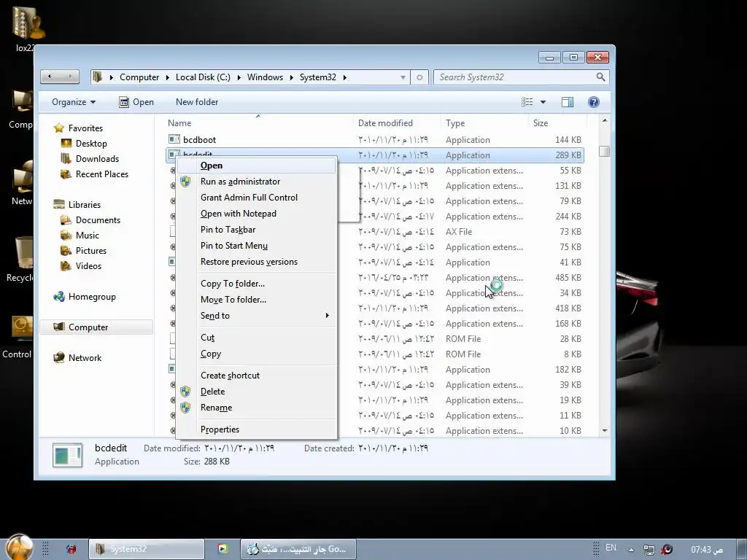Image resolution: width=747 pixels, height=560 pixels.
Task: Click the change view icon
Action: [527, 102]
